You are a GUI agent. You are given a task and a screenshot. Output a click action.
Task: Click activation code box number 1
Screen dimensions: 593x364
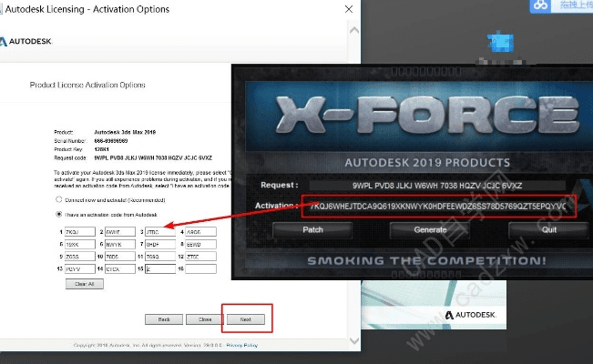(x=80, y=232)
